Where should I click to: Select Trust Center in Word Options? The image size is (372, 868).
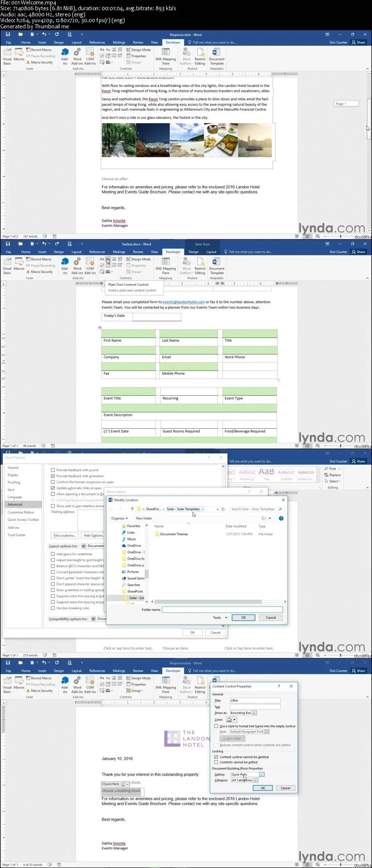(x=17, y=535)
